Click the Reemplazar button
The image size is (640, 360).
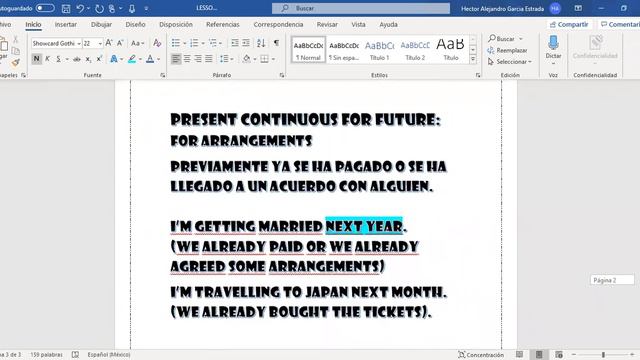tap(507, 50)
